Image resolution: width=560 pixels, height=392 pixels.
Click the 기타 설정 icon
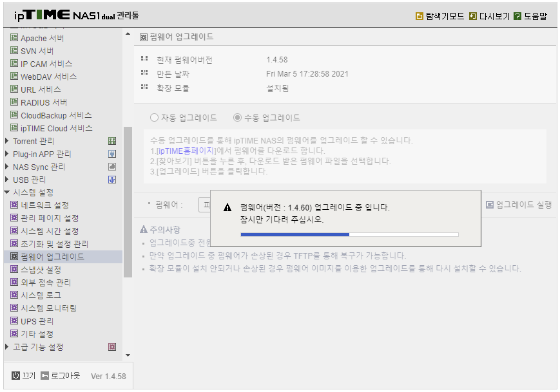coord(14,333)
